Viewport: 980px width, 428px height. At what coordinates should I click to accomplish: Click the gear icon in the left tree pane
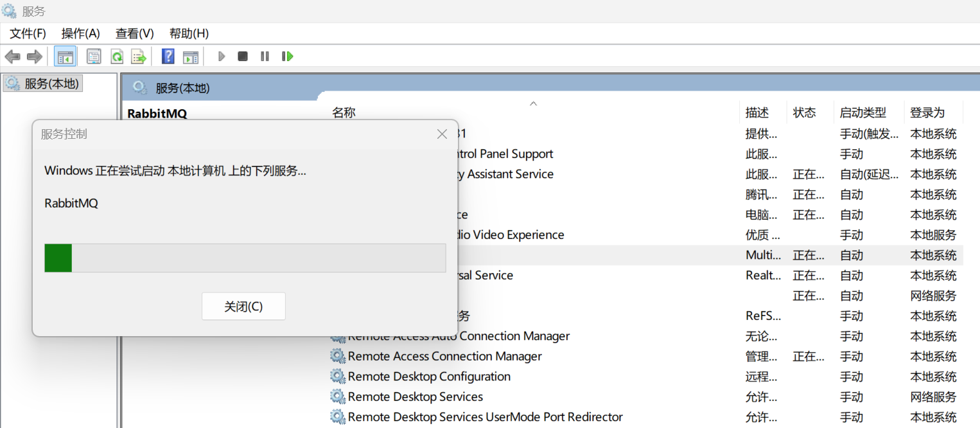(12, 84)
